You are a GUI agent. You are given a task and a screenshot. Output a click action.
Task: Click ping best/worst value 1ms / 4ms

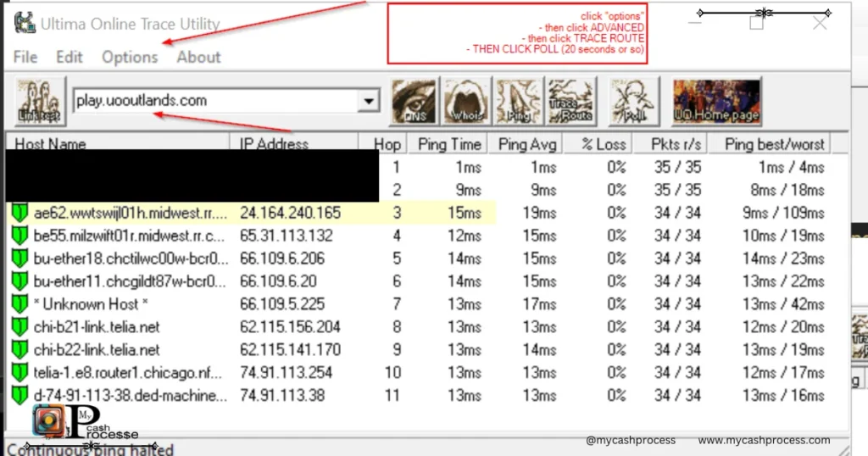pos(791,167)
